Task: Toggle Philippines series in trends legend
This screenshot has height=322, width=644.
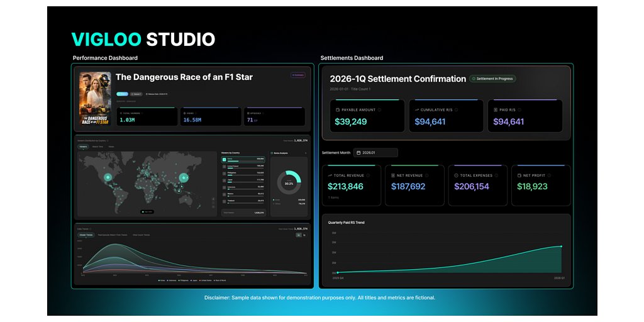Action: [x=183, y=280]
